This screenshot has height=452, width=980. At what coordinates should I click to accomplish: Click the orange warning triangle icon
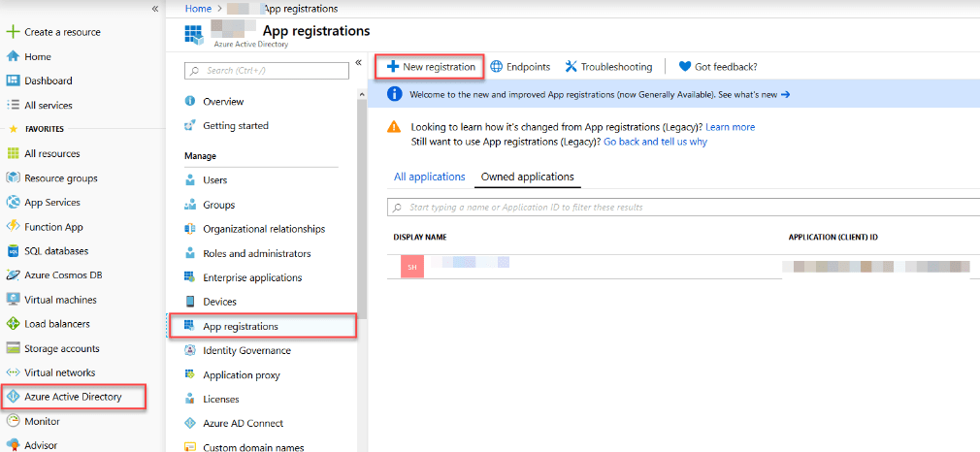394,127
